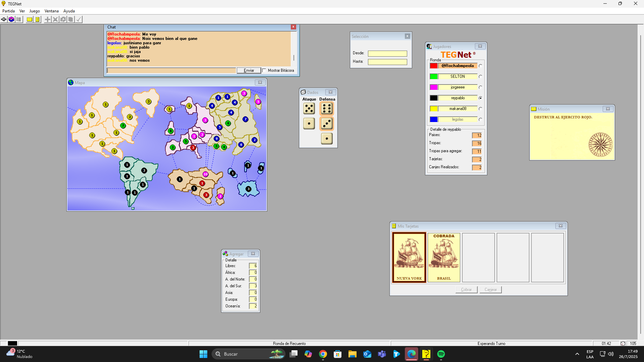This screenshot has width=644, height=362.
Task: Select the Brasil cobrada card
Action: 444,257
